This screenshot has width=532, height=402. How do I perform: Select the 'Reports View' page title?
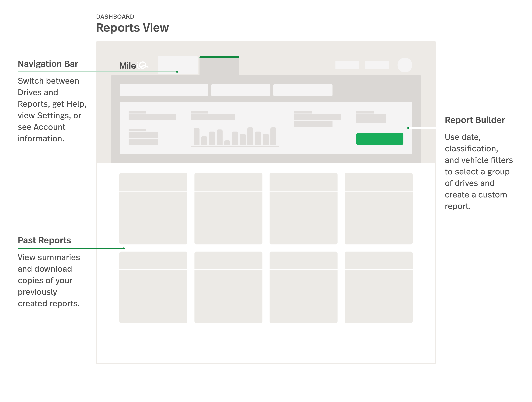coord(133,28)
